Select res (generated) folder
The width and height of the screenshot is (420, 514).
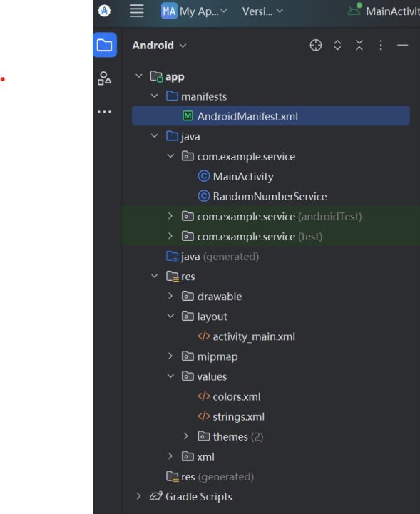point(210,477)
